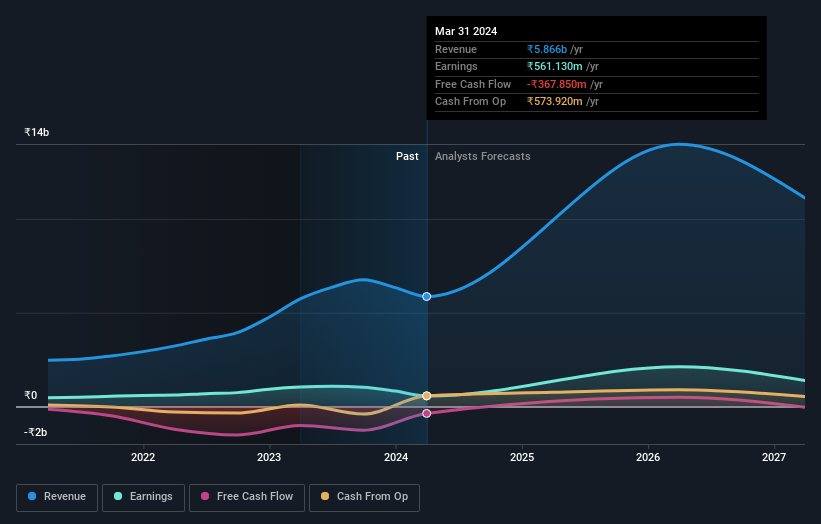821x524 pixels.
Task: Click the Free Cash Flow label in tooltip
Action: point(473,84)
